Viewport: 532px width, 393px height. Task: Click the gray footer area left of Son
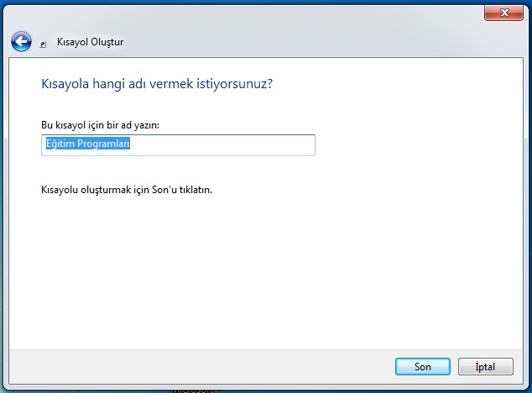(210, 367)
